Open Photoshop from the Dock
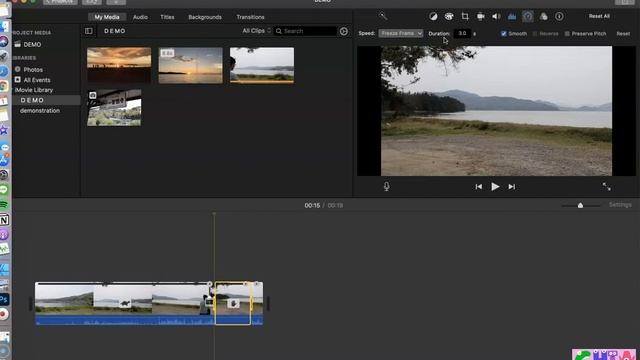640x360 pixels. pos(4,300)
